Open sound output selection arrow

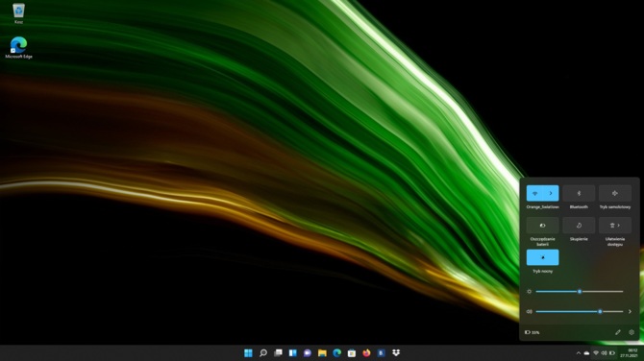630,312
